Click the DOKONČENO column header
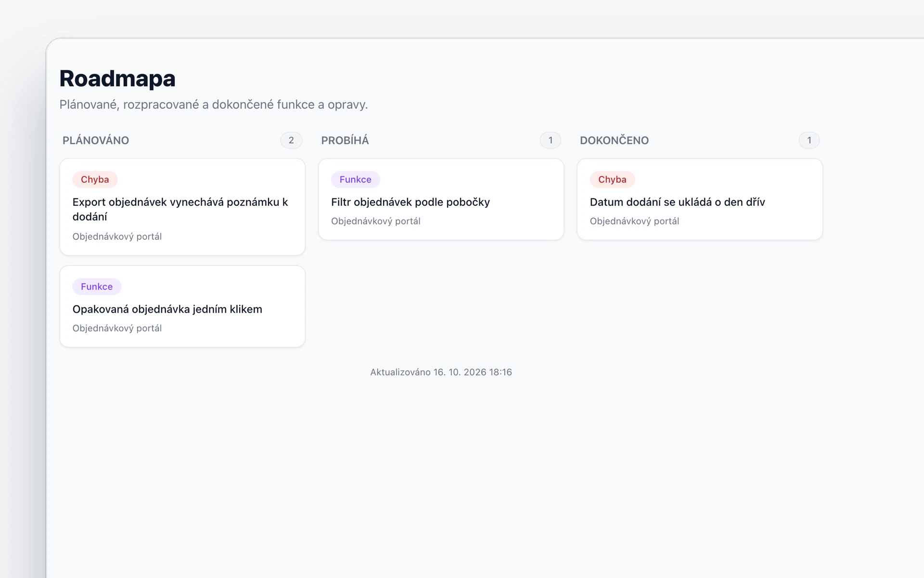This screenshot has width=924, height=578. pyautogui.click(x=614, y=141)
